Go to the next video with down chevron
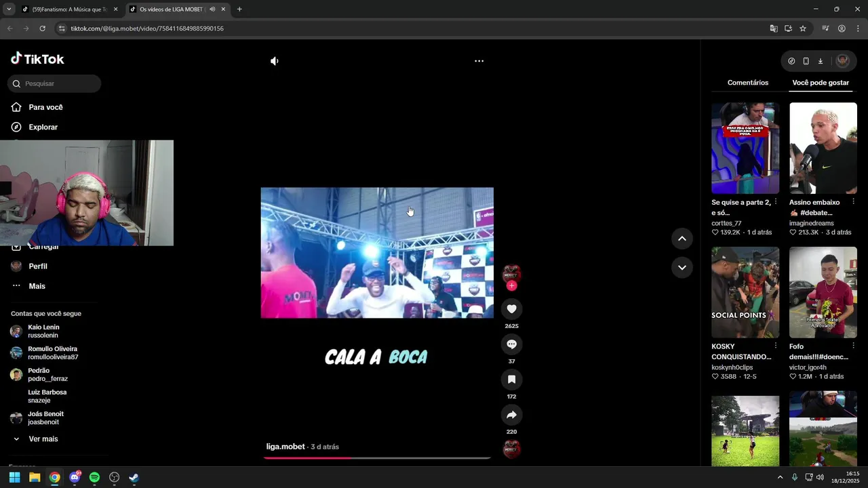Image resolution: width=868 pixels, height=488 pixels. point(682,268)
